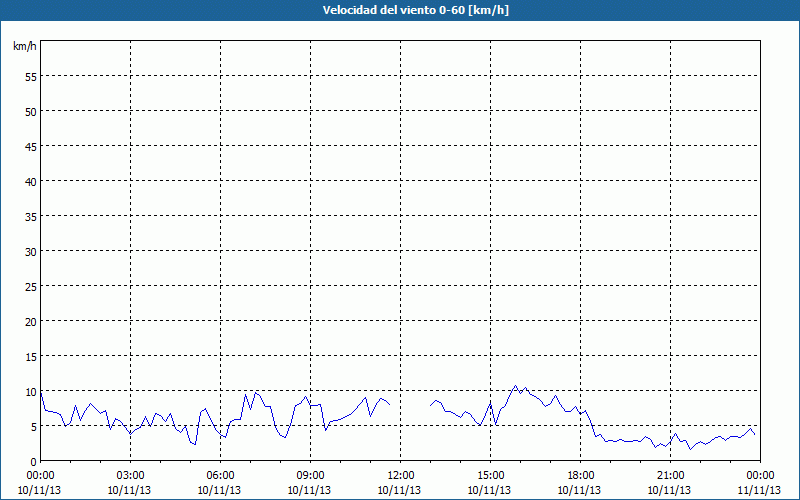The width and height of the screenshot is (800, 500).
Task: Select the 15 y-axis tick label
Action: click(31, 356)
